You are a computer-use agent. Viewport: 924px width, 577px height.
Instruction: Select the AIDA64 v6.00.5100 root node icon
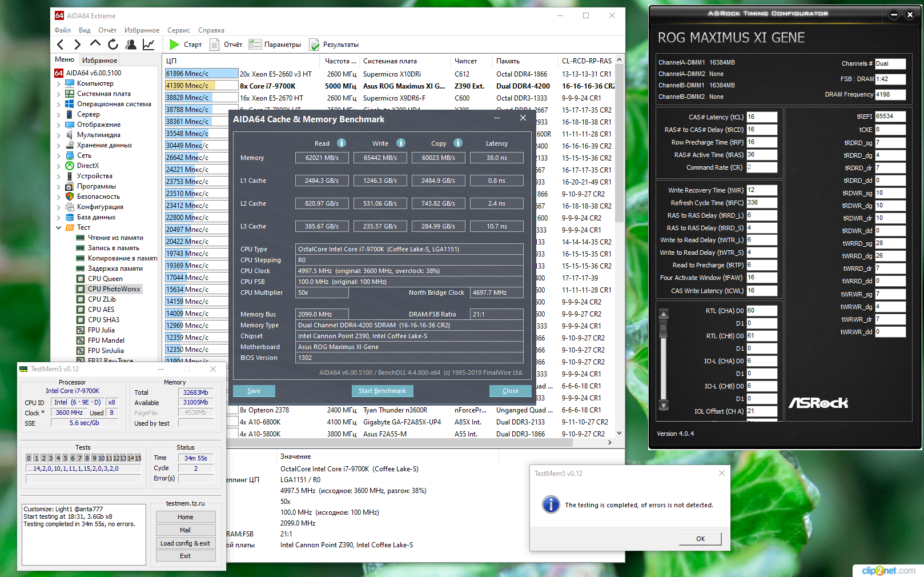(59, 73)
